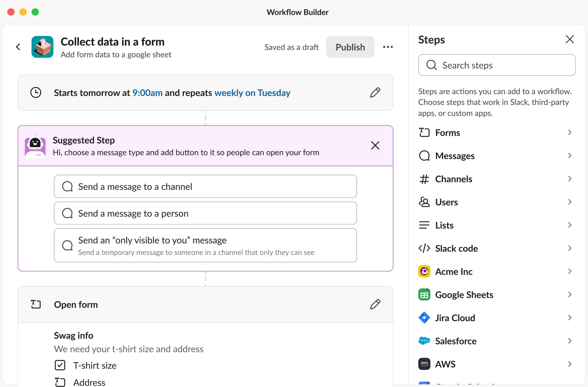Choose Send an only visible to you message

coord(205,245)
